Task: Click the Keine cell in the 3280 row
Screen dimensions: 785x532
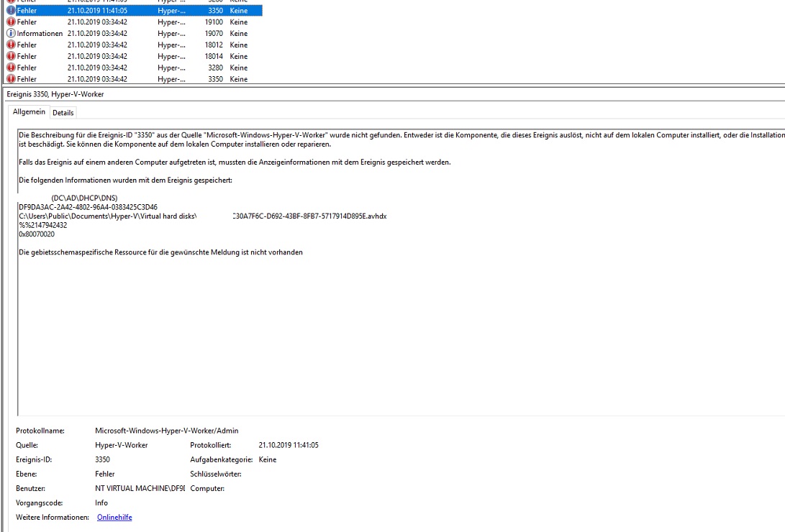Action: (239, 68)
